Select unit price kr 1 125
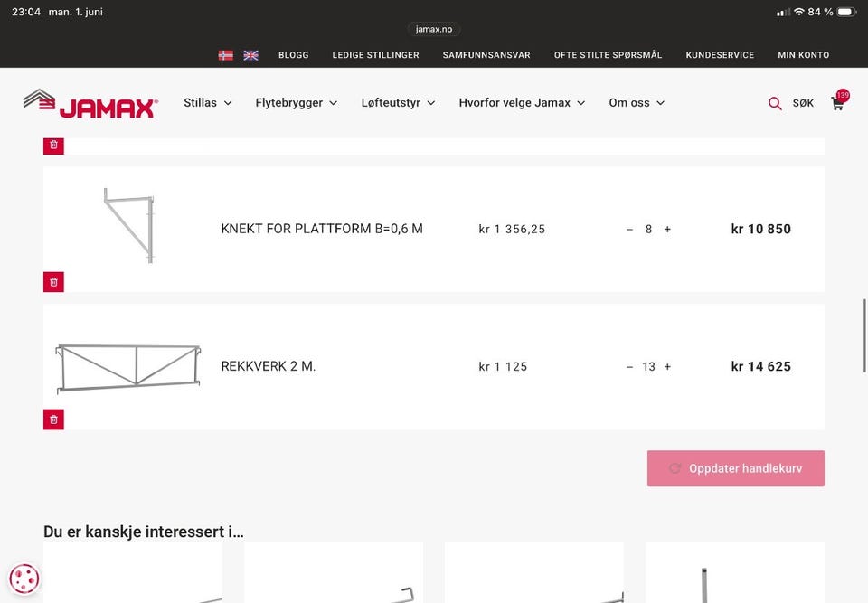 coord(503,366)
